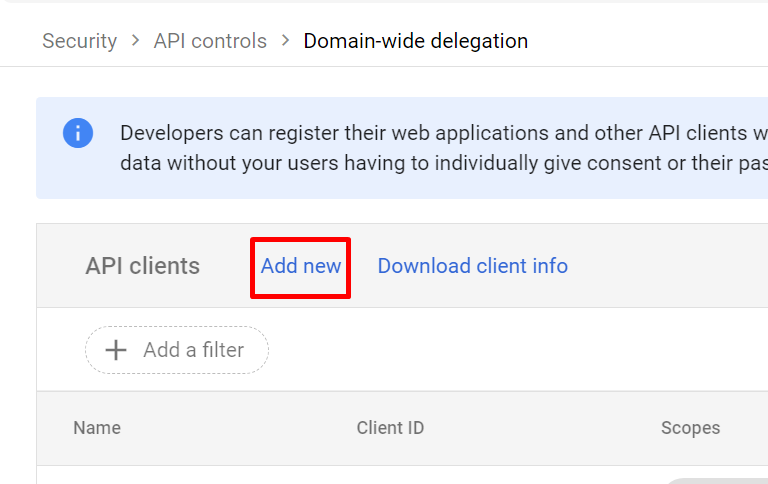Click Add new API client link
Screen dimensions: 768x484
[x=301, y=266]
